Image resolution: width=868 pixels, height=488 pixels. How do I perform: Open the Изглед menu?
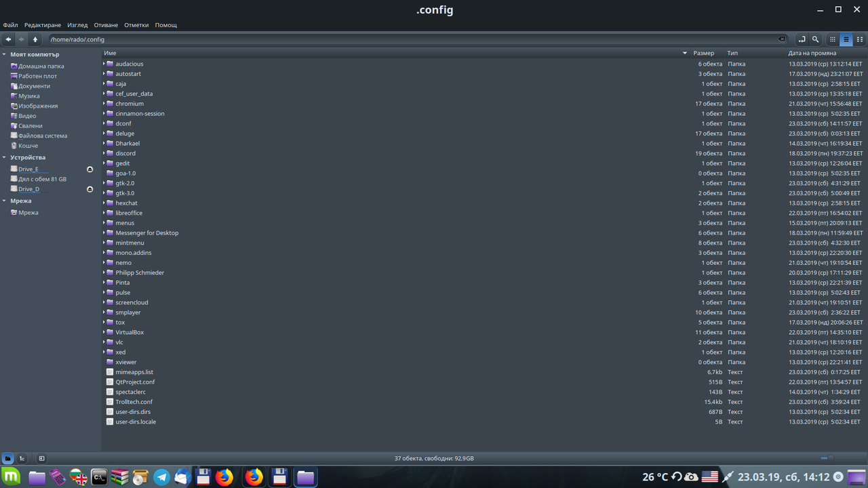pos(77,25)
